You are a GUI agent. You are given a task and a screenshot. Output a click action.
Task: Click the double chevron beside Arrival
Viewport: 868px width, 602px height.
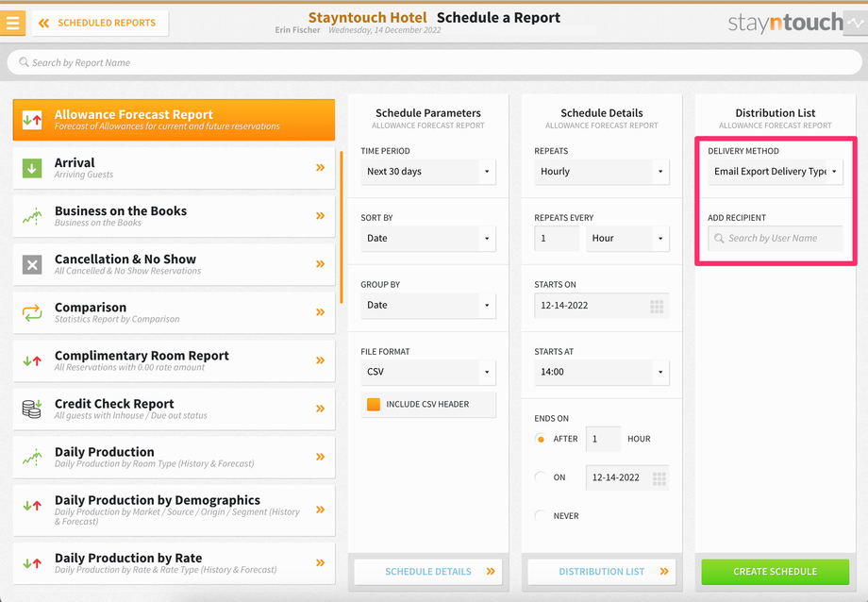click(x=320, y=167)
